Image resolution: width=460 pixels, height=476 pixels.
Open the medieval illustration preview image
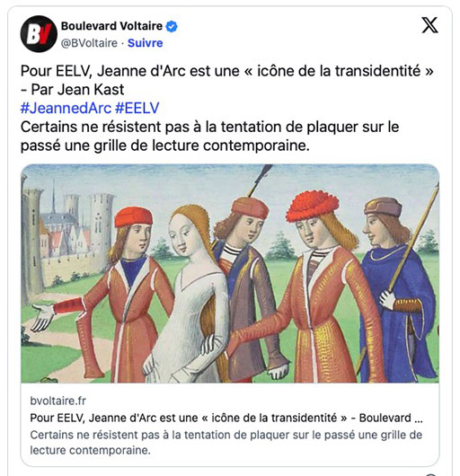click(230, 273)
